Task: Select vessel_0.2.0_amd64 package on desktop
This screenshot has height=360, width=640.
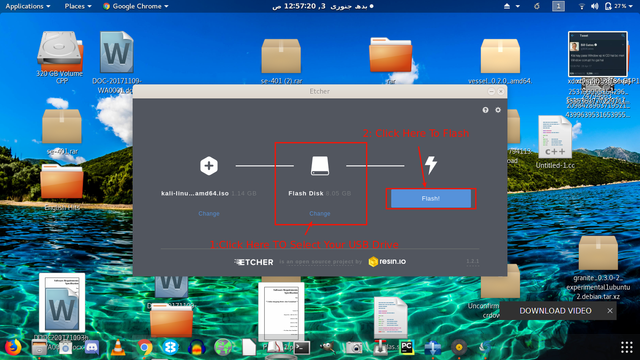Action: pos(500,61)
